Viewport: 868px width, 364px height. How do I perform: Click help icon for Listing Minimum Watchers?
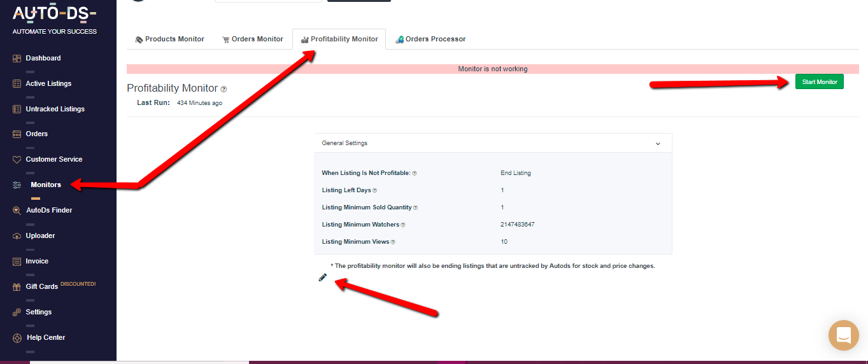pyautogui.click(x=403, y=225)
